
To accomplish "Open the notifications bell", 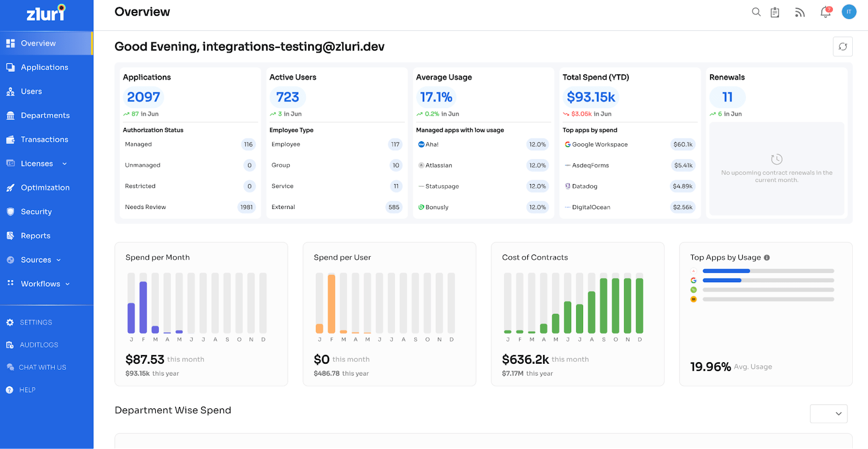I will 825,12.
